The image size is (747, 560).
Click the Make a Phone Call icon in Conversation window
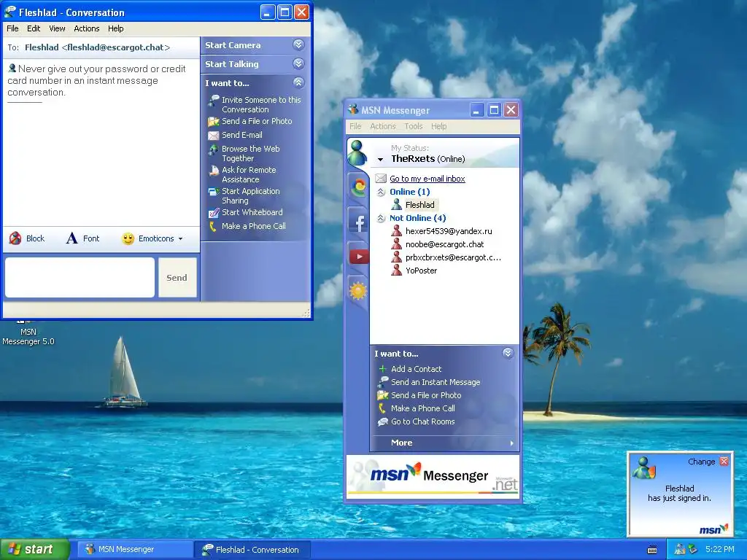point(213,227)
